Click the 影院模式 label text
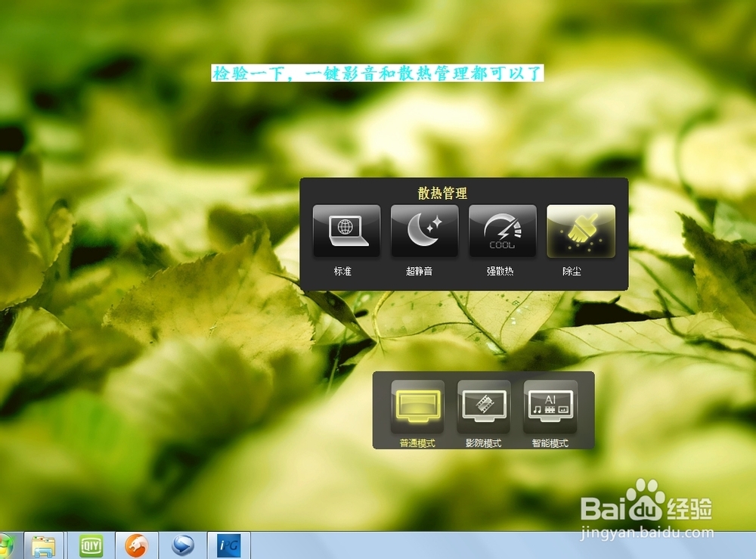Image resolution: width=756 pixels, height=559 pixels. [x=483, y=443]
